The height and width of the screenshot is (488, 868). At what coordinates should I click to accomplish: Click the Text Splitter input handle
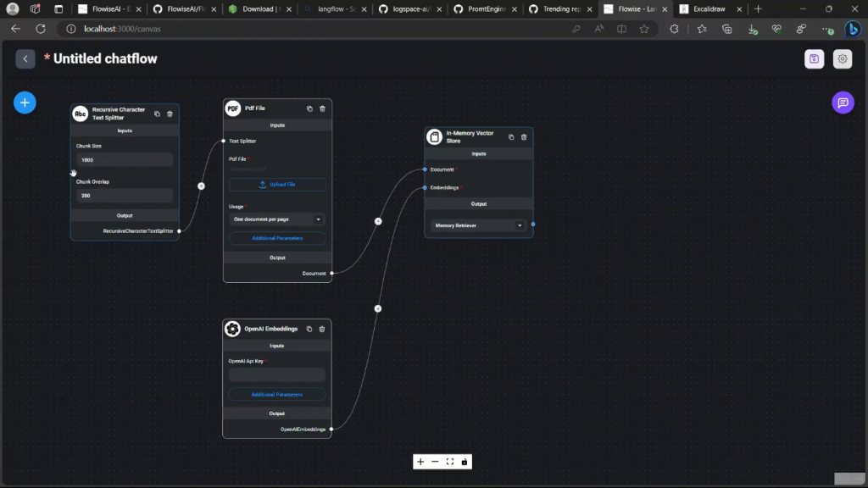224,141
